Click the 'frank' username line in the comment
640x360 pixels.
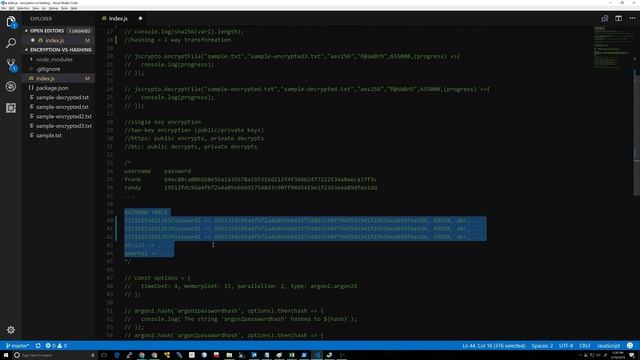[250, 180]
